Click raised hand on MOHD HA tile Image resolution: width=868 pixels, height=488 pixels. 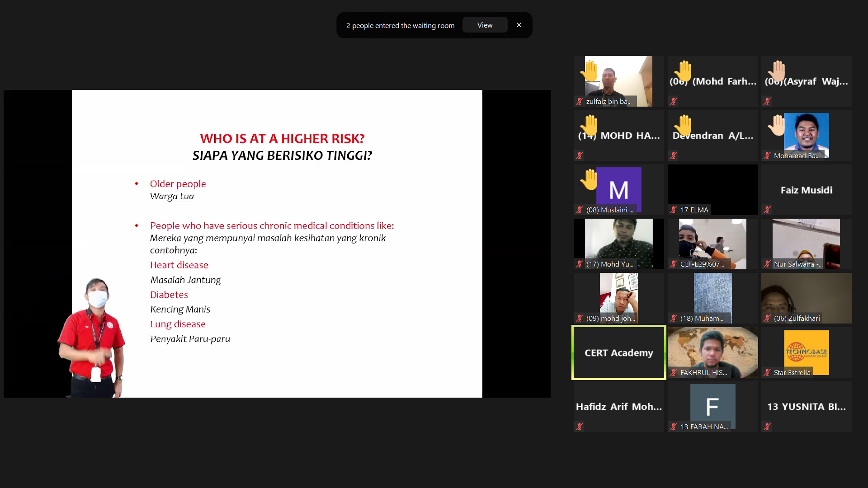tap(590, 125)
